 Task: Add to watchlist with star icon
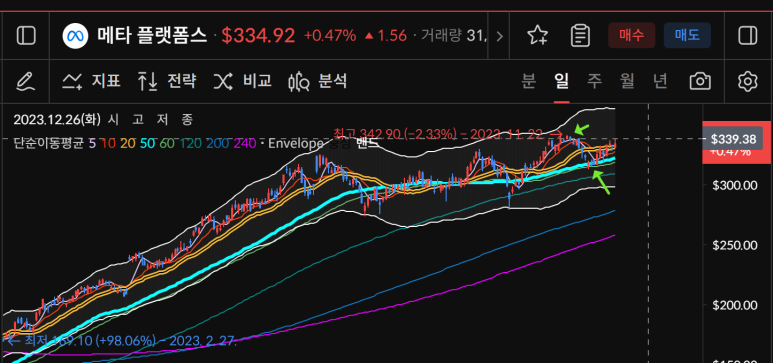tap(537, 36)
